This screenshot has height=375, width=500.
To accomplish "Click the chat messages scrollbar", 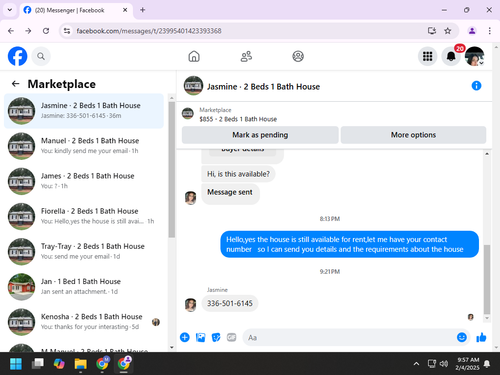I will pyautogui.click(x=487, y=279).
